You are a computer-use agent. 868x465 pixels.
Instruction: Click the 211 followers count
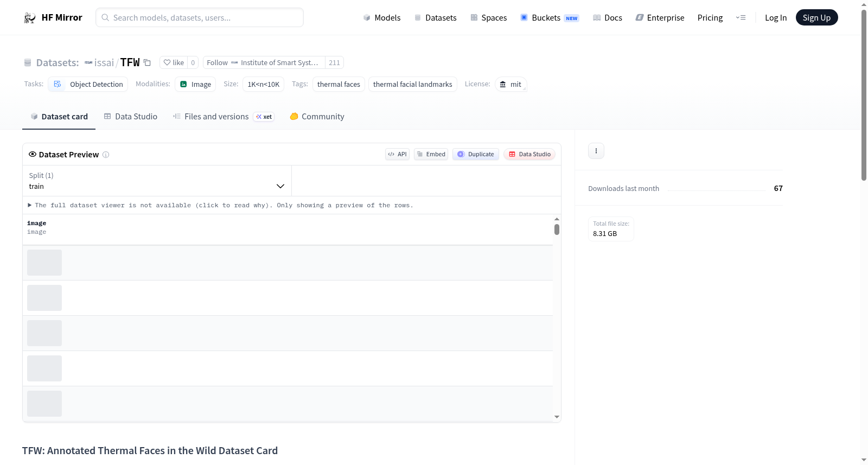coord(334,62)
